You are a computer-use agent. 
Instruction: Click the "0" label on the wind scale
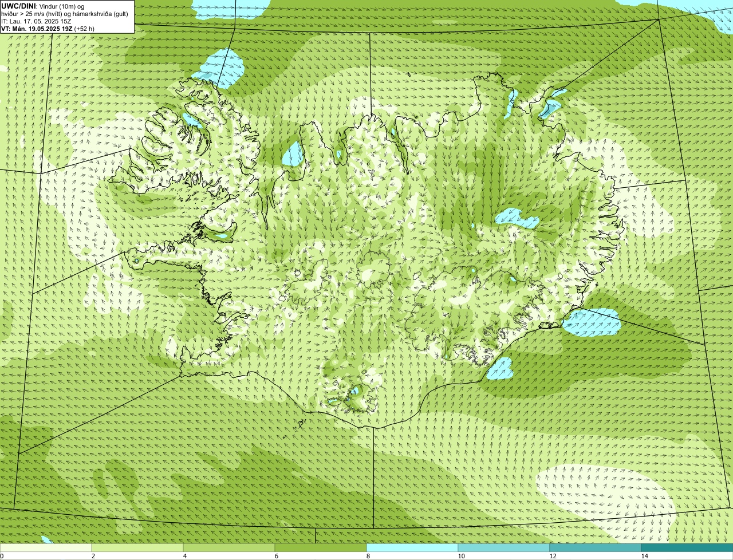2,556
